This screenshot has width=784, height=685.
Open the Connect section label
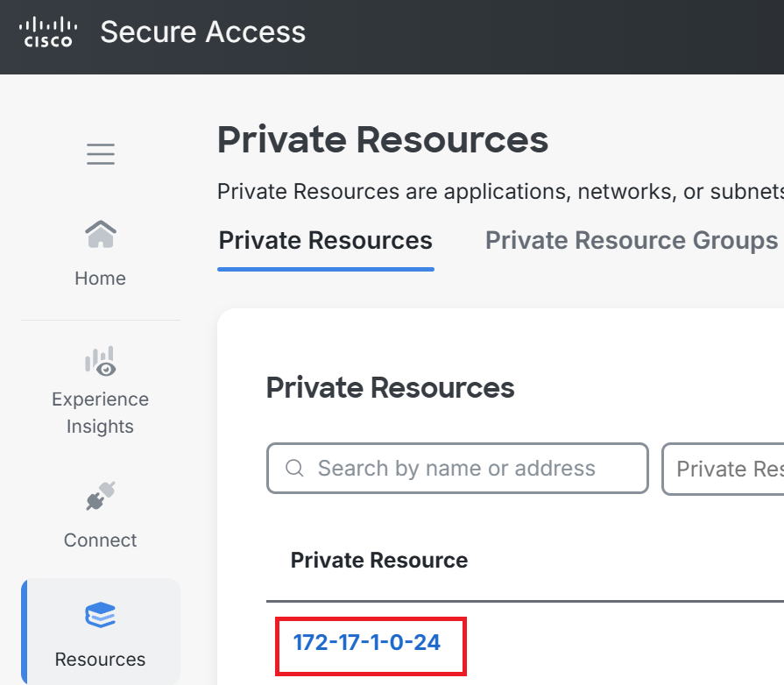tap(100, 540)
